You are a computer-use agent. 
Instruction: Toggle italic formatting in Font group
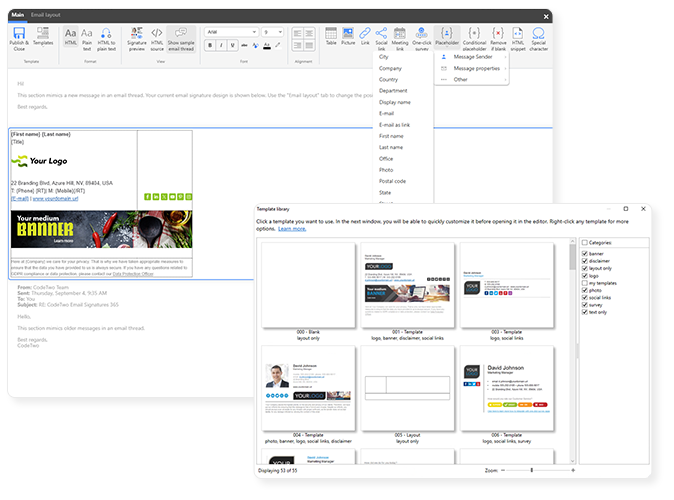point(221,45)
